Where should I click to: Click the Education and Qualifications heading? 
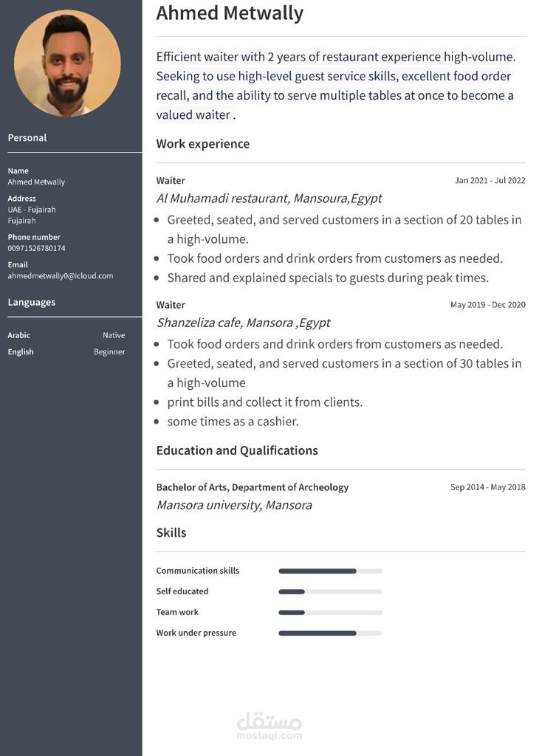[237, 450]
